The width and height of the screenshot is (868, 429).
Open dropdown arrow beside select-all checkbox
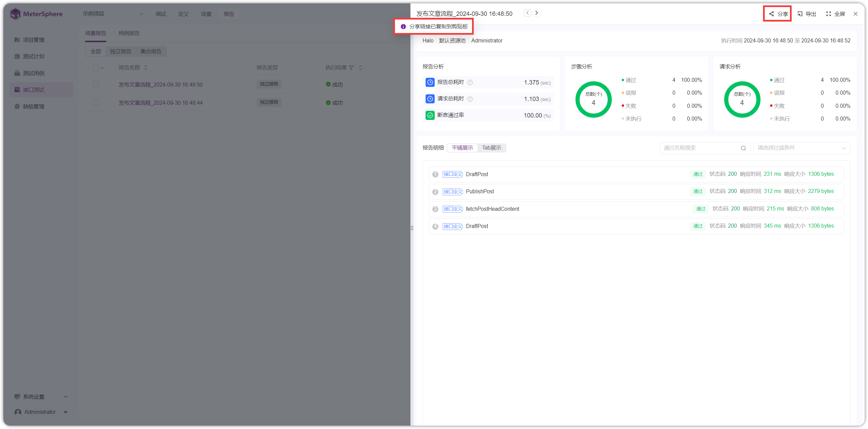[103, 68]
